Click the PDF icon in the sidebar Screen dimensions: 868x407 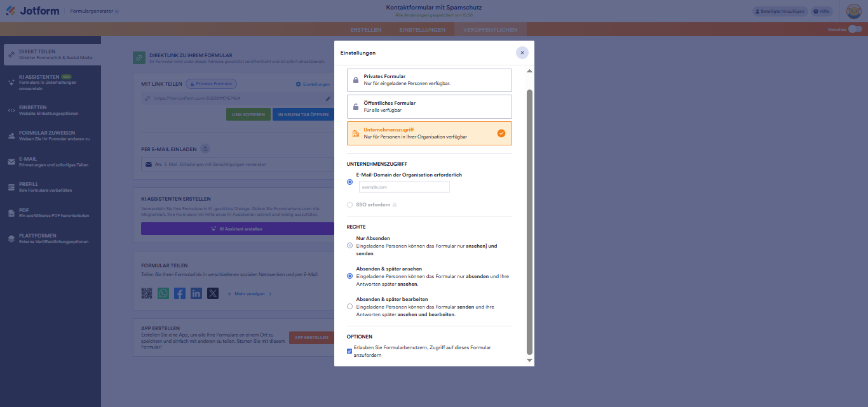(x=11, y=213)
